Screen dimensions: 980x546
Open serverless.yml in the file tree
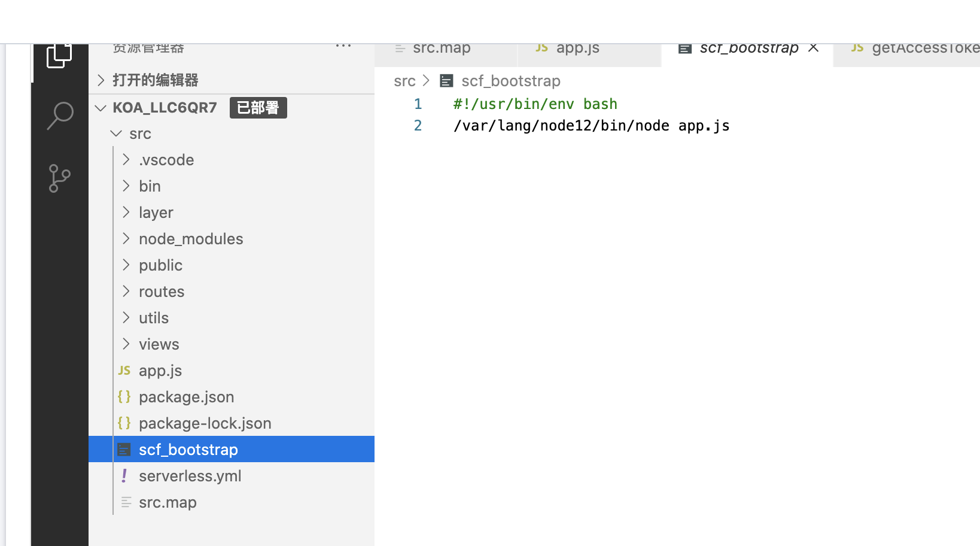pos(232,476)
